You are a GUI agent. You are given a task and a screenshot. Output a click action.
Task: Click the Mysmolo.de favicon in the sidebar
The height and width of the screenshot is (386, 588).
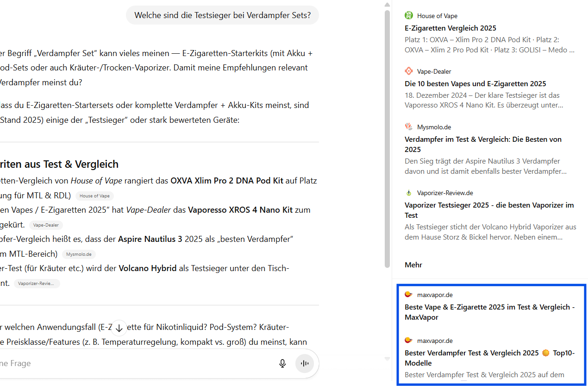pos(409,127)
